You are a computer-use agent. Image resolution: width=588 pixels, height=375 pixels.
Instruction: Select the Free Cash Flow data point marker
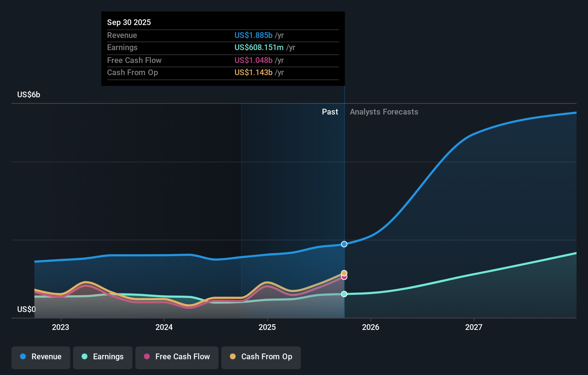[344, 277]
